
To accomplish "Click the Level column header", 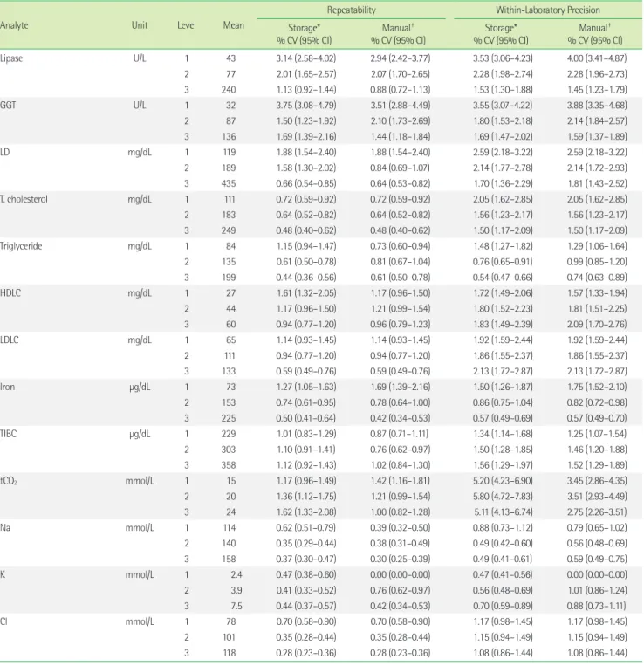I will coord(187,25).
